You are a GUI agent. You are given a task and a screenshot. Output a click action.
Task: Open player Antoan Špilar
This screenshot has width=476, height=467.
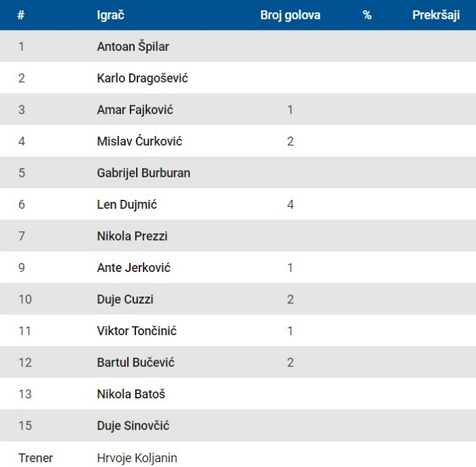pos(133,46)
